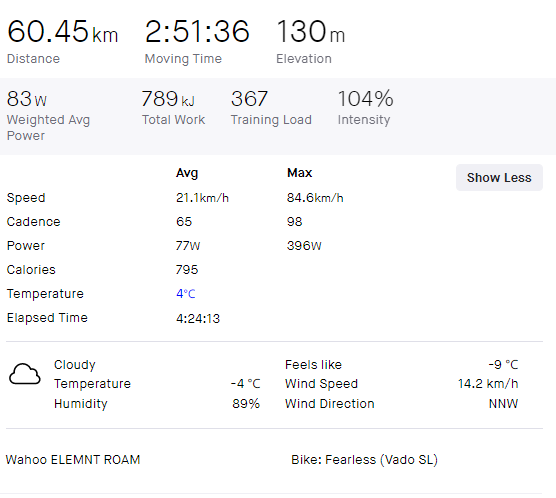Viewport: 556px width, 498px height.
Task: Select the Wahoo ELEMNT ROAM device text
Action: [x=73, y=460]
